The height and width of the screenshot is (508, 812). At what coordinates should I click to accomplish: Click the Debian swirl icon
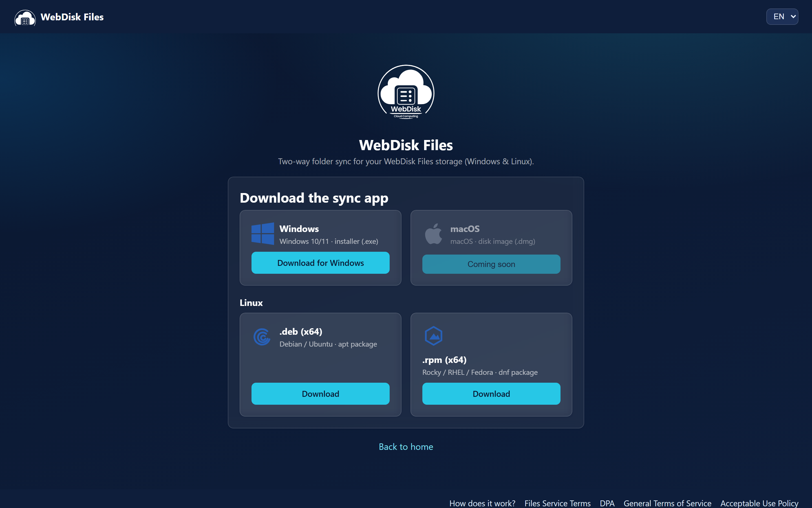tap(262, 337)
